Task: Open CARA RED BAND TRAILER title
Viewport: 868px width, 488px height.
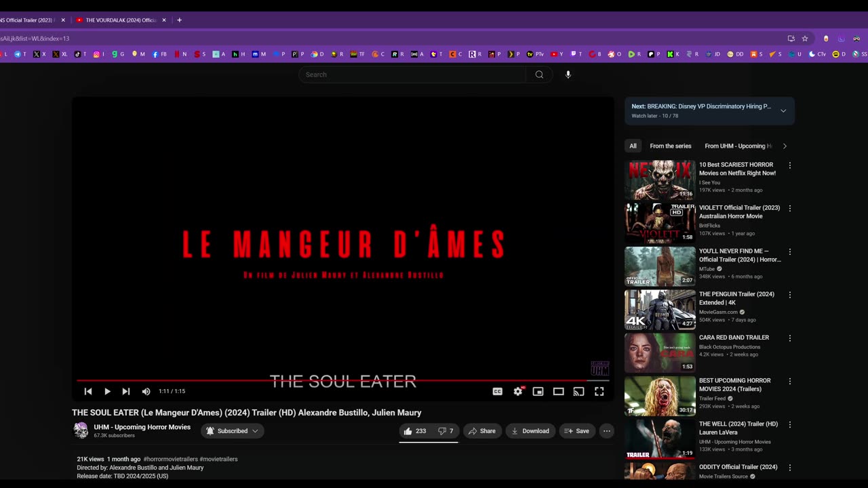Action: click(x=734, y=338)
